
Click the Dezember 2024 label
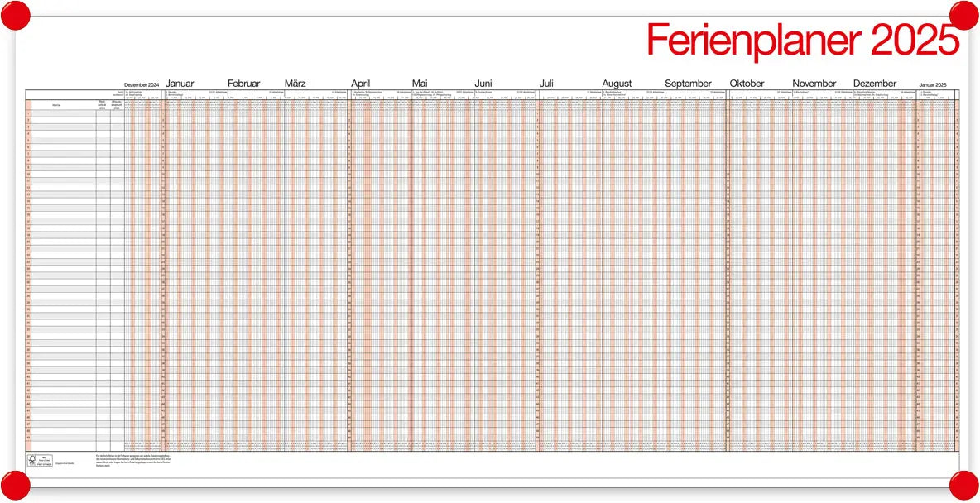point(142,85)
